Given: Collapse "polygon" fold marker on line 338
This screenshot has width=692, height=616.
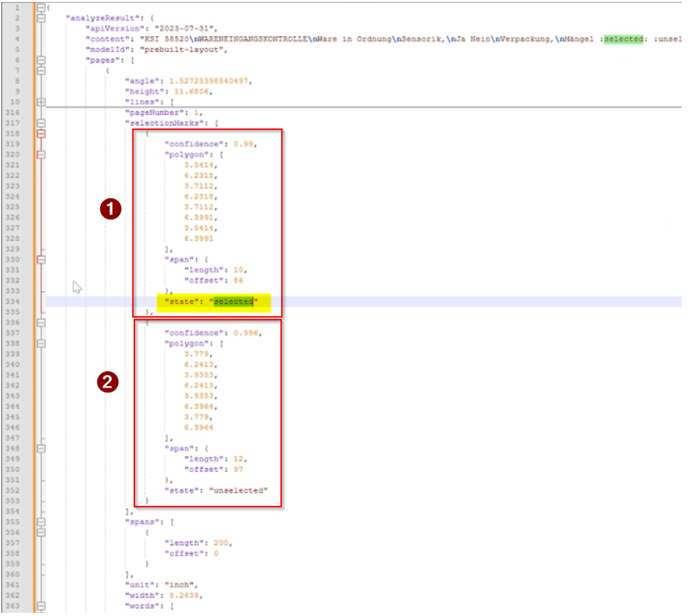Looking at the screenshot, I should [x=41, y=343].
